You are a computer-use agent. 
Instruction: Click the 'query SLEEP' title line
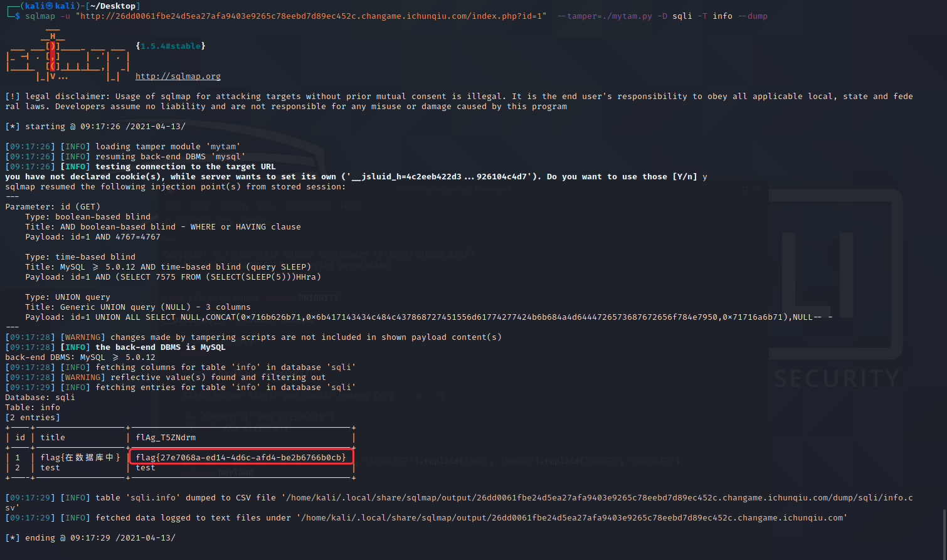168,267
